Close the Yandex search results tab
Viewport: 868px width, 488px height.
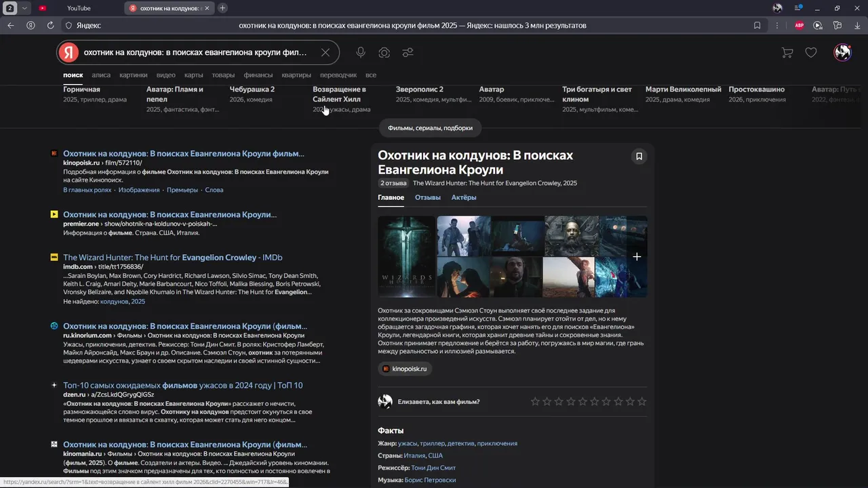tap(208, 8)
